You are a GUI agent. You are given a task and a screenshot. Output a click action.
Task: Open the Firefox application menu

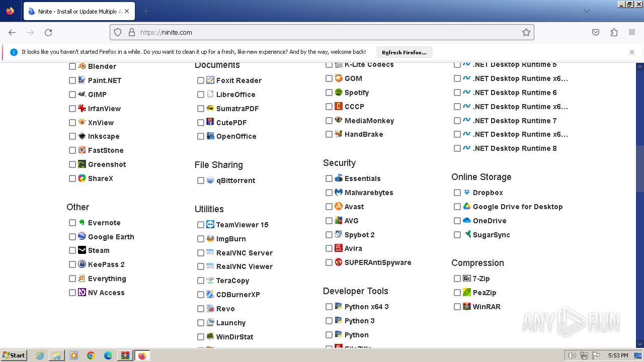tap(632, 32)
